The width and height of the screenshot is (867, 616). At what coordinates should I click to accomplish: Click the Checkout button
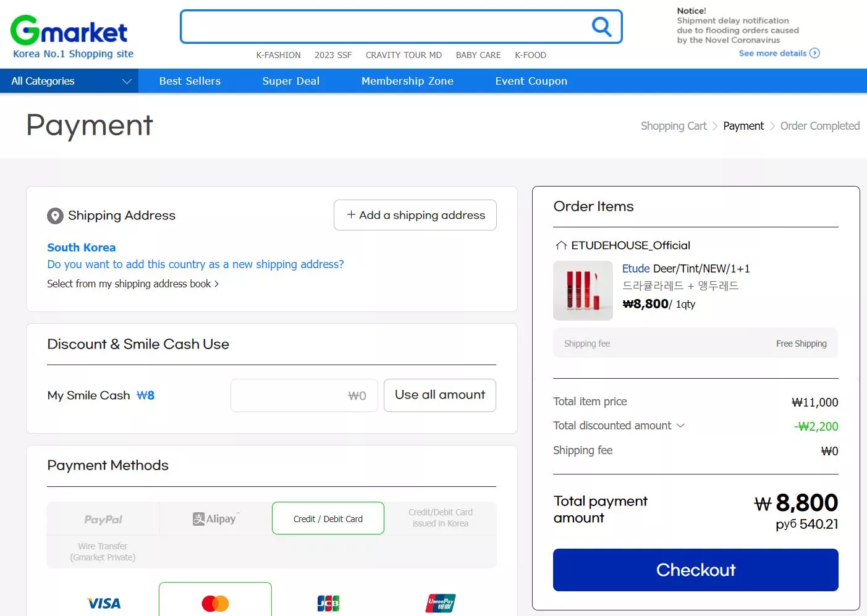click(696, 570)
